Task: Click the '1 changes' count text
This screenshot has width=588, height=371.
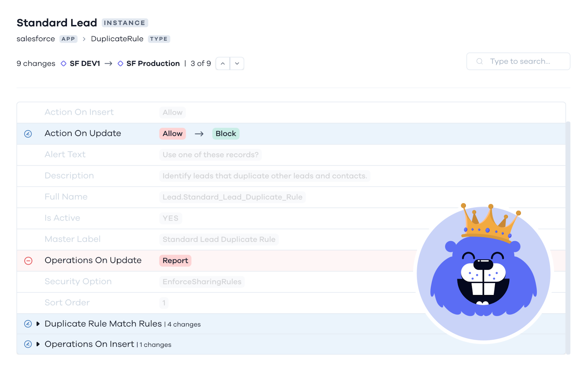Action: [155, 345]
